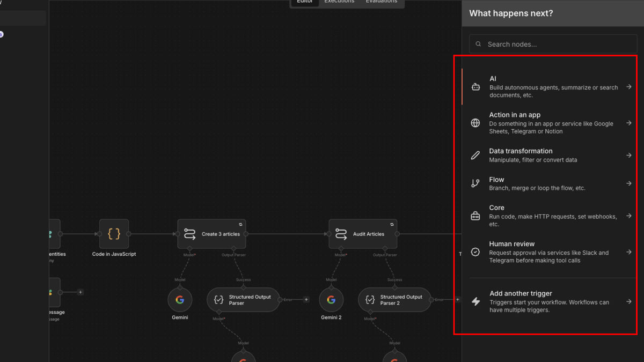Click the Model connector under Create 3 articles

(189, 249)
